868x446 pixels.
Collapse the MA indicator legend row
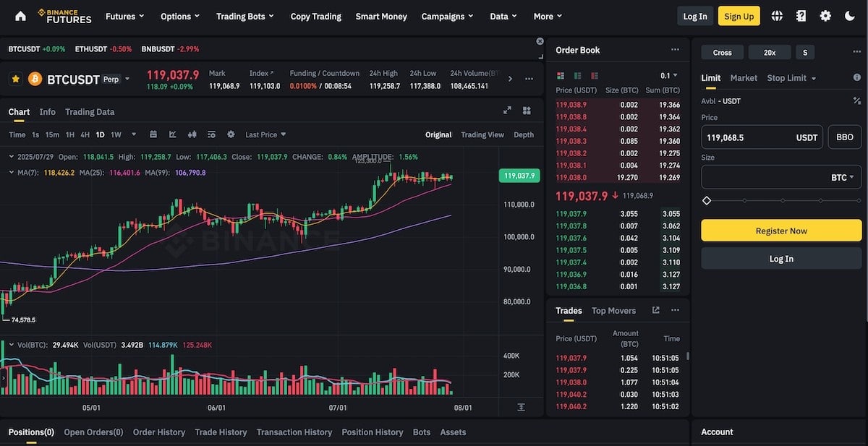point(12,172)
